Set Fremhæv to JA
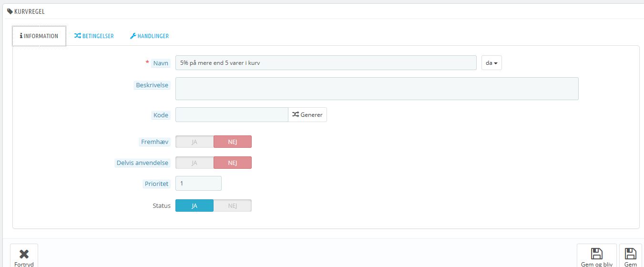This screenshot has width=644, height=267. point(194,142)
